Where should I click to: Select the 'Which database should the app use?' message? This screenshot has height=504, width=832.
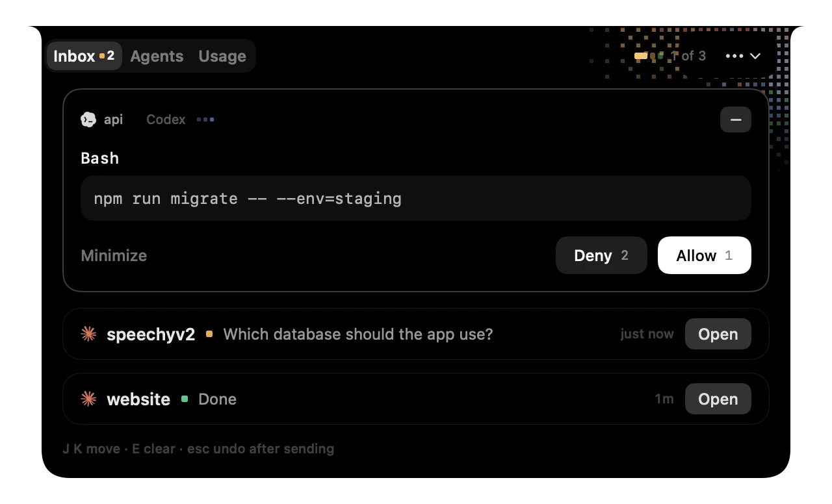click(358, 334)
